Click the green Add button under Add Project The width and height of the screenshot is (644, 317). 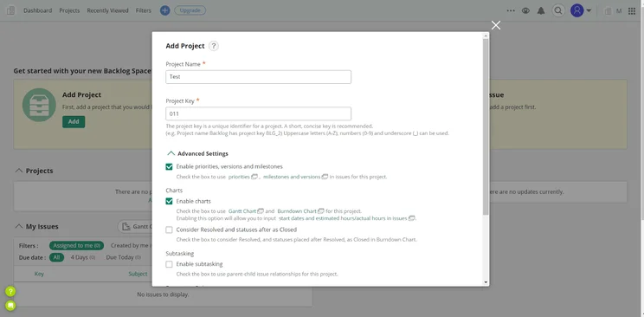pos(74,122)
